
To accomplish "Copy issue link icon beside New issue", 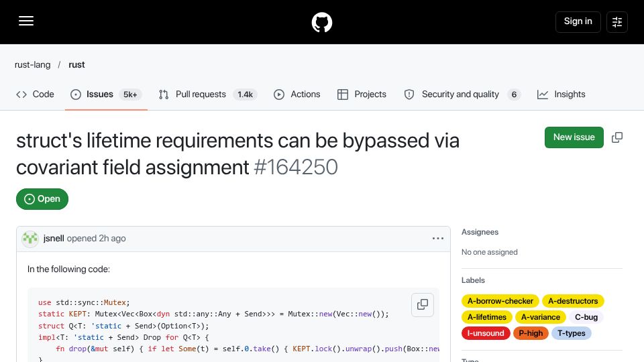I will (617, 137).
